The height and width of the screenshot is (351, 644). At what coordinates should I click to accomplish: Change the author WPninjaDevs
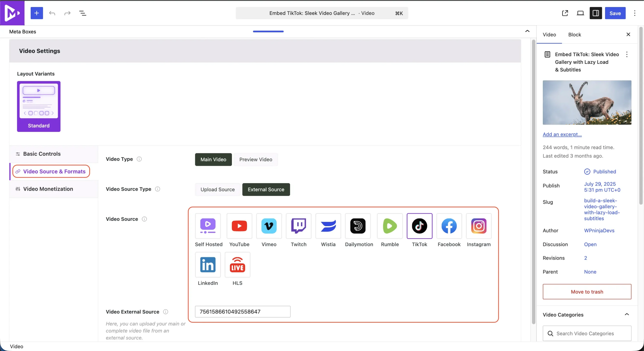(x=599, y=231)
